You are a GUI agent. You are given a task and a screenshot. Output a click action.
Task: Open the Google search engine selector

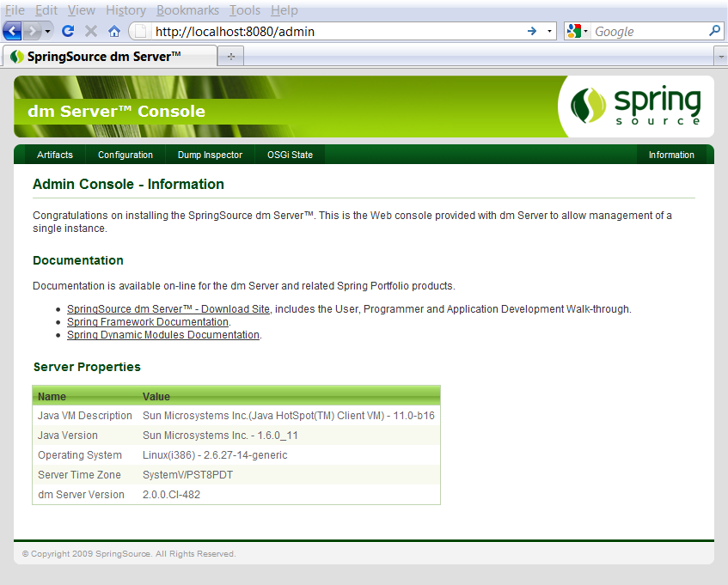pos(578,32)
